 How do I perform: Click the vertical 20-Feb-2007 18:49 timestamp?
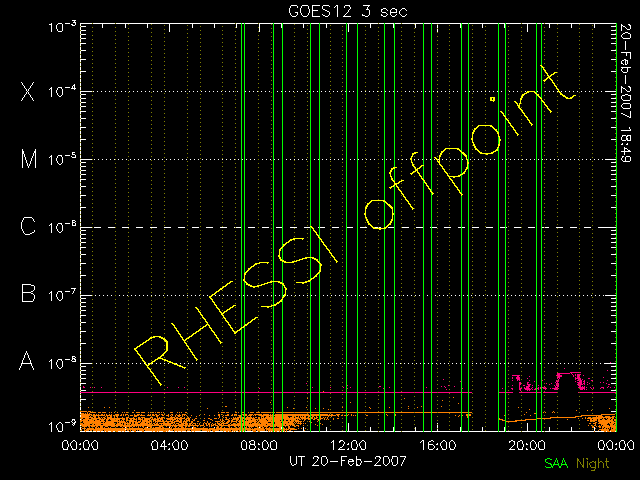[626, 93]
